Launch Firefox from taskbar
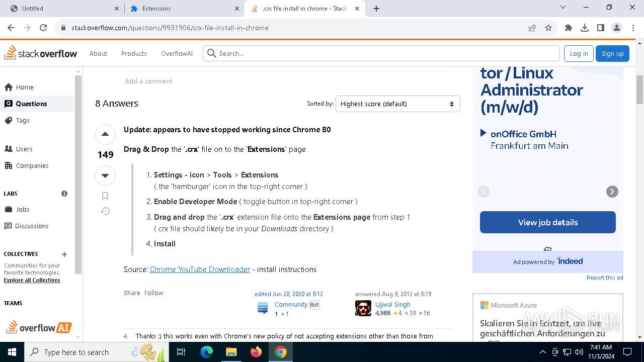The height and width of the screenshot is (362, 644). (x=256, y=352)
